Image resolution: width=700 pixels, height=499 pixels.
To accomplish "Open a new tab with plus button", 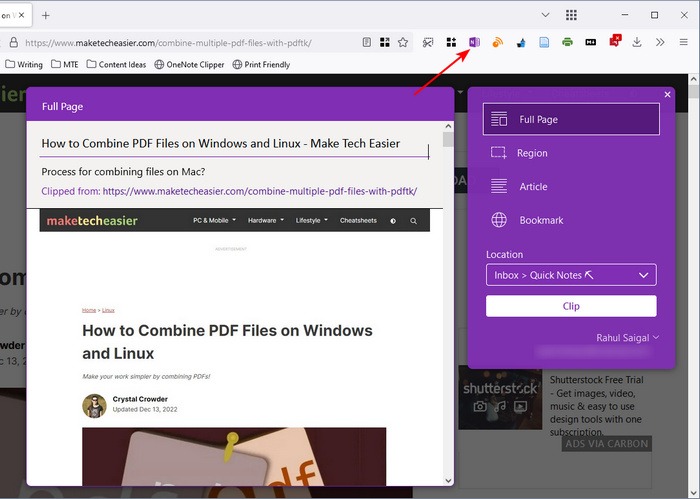I will tap(46, 16).
